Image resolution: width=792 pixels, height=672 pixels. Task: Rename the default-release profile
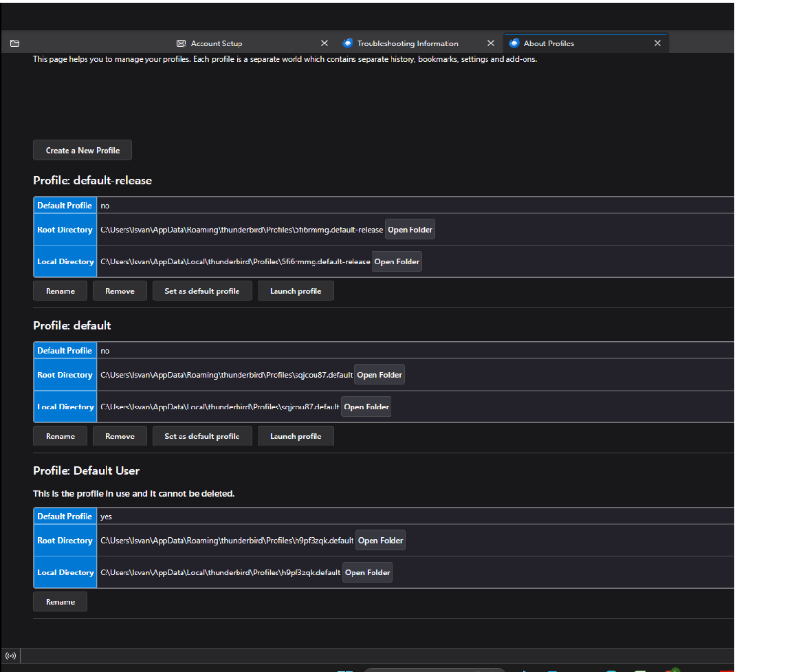point(60,291)
